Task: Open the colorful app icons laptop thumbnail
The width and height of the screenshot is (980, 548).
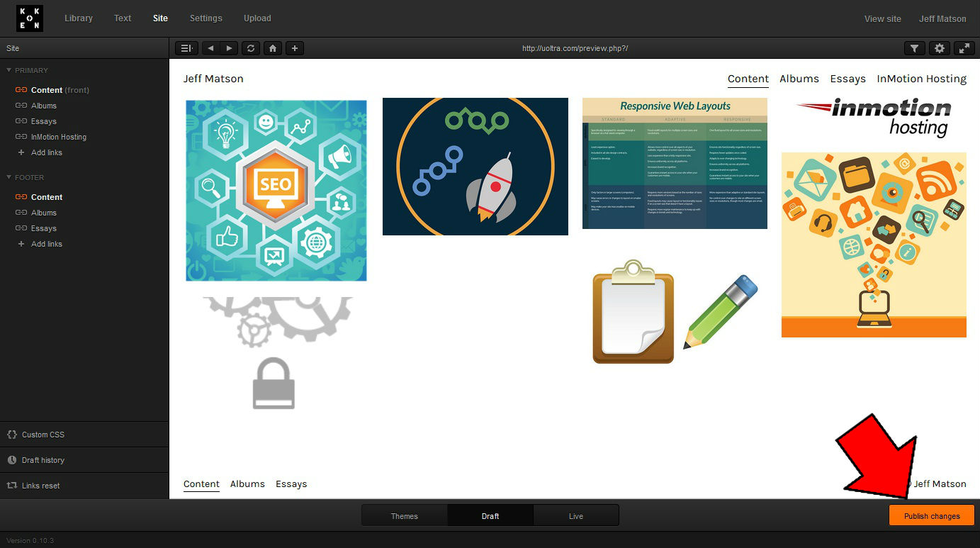Action: point(874,245)
